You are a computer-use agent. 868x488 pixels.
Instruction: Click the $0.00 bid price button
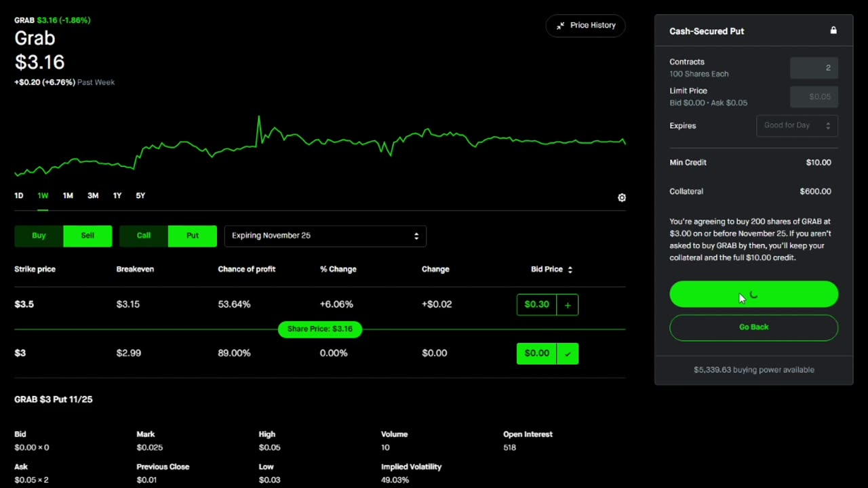click(x=536, y=354)
